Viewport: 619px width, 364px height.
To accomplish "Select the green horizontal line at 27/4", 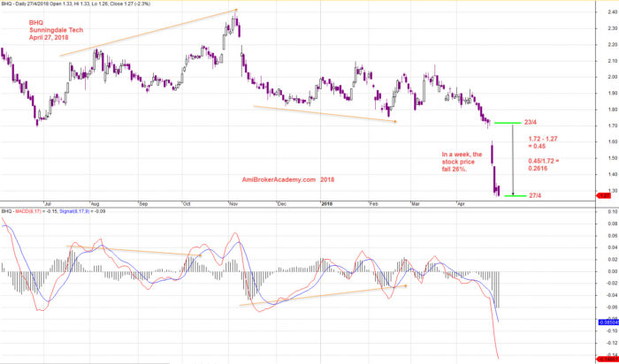I will click(x=516, y=195).
